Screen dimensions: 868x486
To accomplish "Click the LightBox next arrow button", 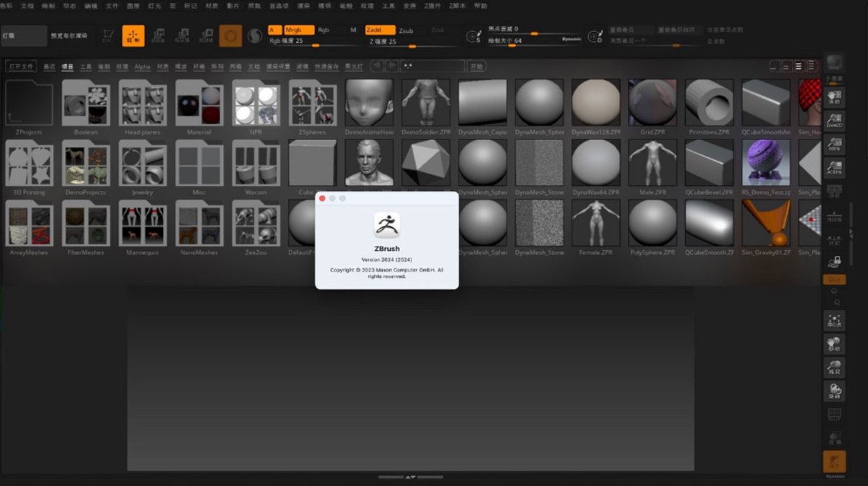I will click(391, 66).
